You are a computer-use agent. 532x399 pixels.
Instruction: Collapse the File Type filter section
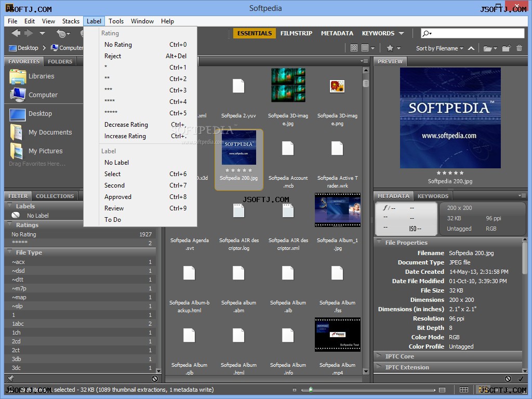coord(10,252)
